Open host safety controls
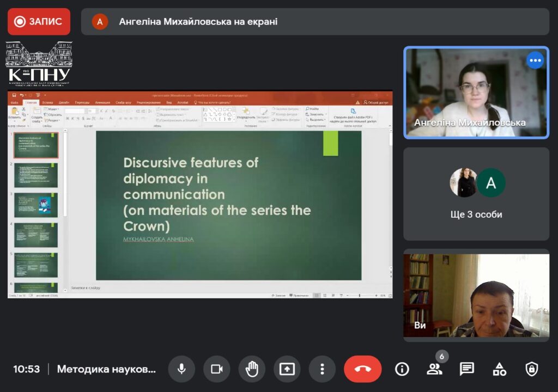The image size is (558, 392). click(x=532, y=369)
